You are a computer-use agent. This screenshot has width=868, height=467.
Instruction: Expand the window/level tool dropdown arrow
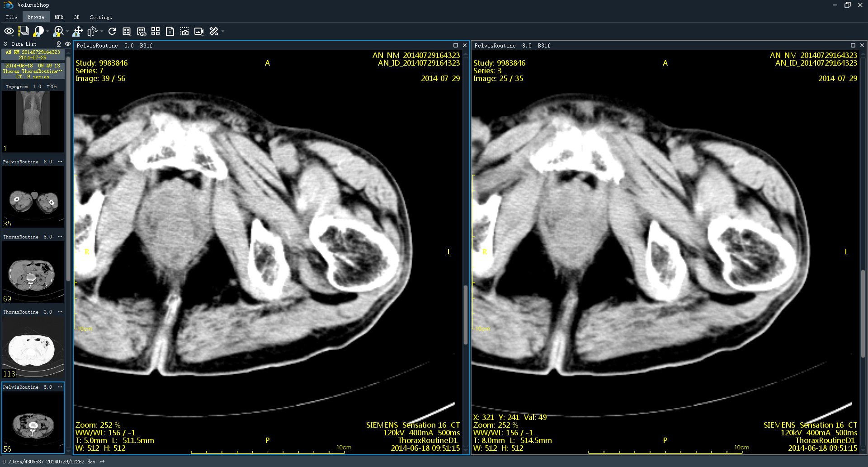(x=47, y=32)
